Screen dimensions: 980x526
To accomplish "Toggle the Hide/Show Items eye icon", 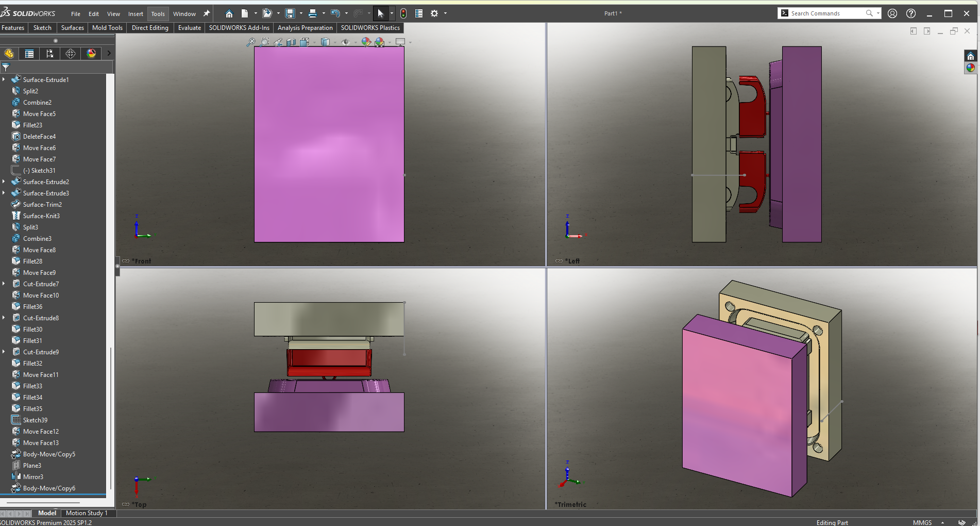I will (x=345, y=42).
